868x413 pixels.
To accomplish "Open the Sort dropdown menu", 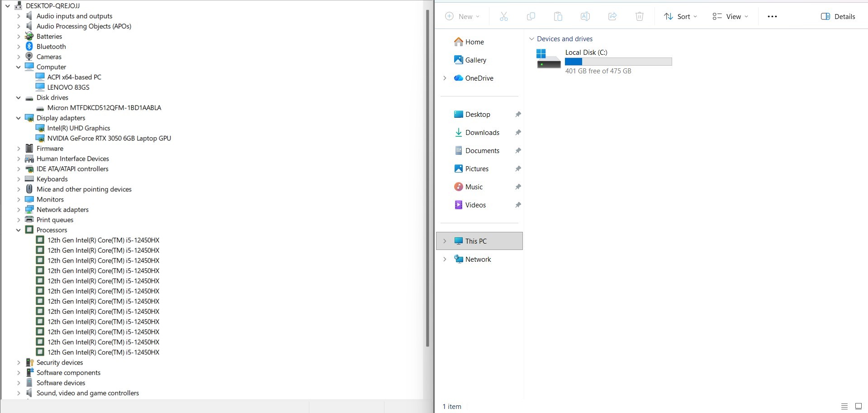I will click(680, 17).
